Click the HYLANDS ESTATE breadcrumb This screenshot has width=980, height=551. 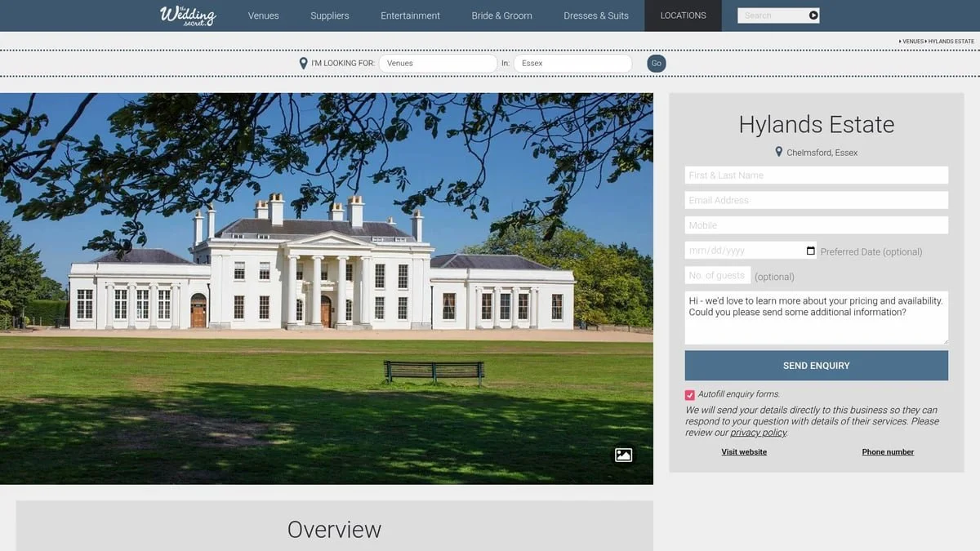[x=951, y=41]
